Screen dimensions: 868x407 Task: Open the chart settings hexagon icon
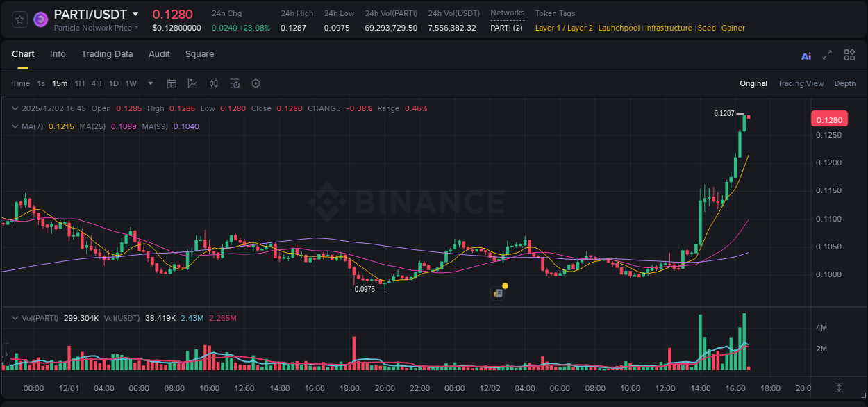[256, 83]
